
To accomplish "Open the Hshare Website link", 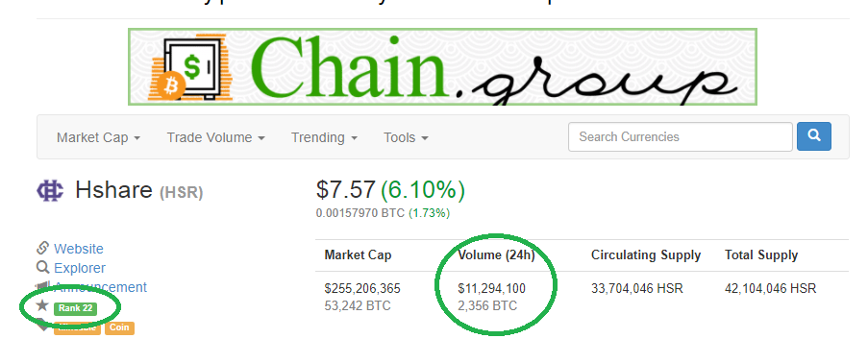I will tap(79, 249).
